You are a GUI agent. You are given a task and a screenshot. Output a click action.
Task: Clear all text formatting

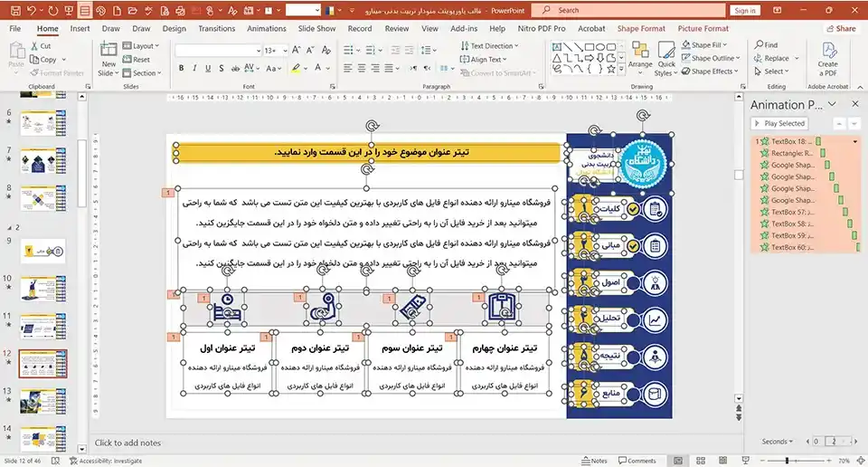tap(326, 51)
